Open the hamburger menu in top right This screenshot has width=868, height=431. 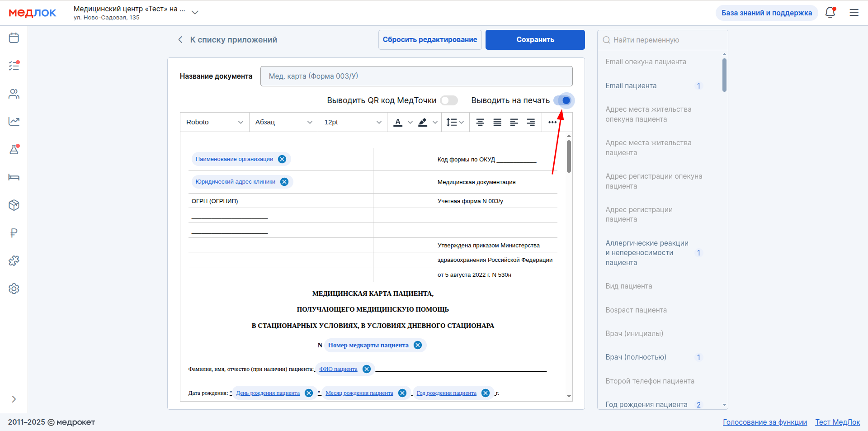tap(854, 13)
